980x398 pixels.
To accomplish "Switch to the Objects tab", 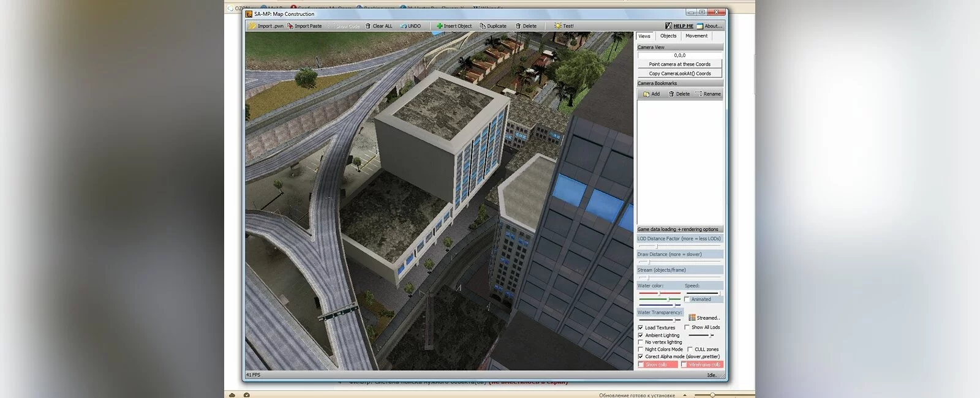I will tap(668, 36).
